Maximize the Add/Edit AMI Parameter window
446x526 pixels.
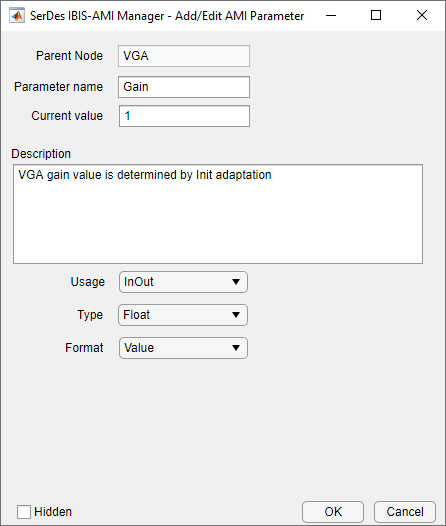click(376, 15)
